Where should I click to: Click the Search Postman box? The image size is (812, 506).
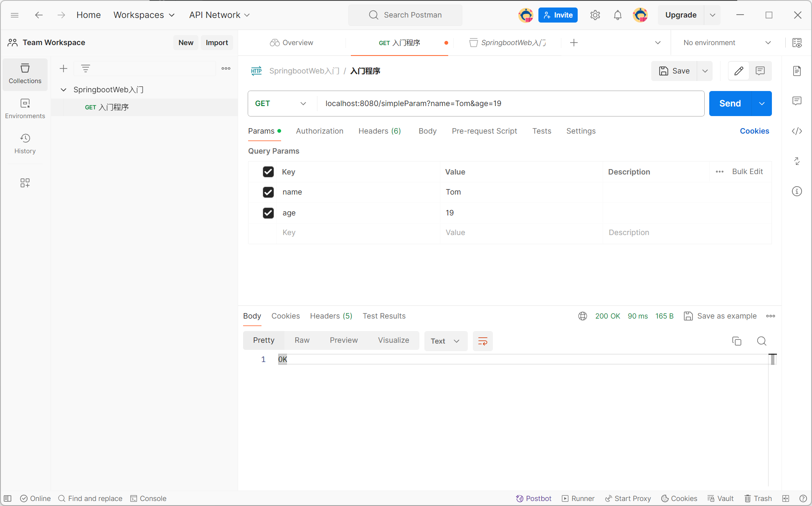(405, 15)
